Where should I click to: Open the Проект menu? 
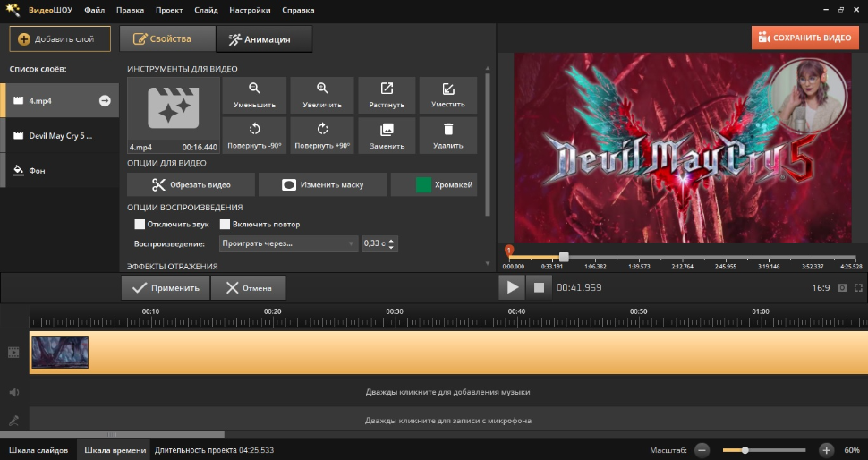pyautogui.click(x=169, y=10)
